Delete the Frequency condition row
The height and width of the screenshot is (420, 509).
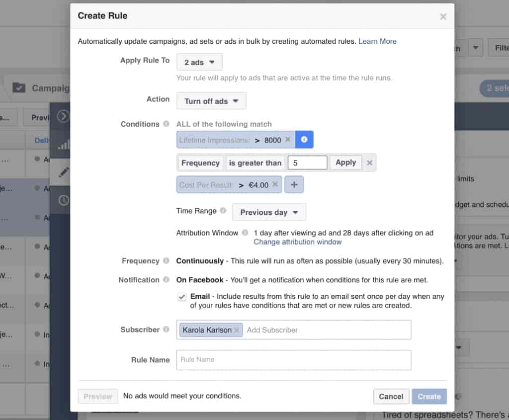pyautogui.click(x=369, y=163)
